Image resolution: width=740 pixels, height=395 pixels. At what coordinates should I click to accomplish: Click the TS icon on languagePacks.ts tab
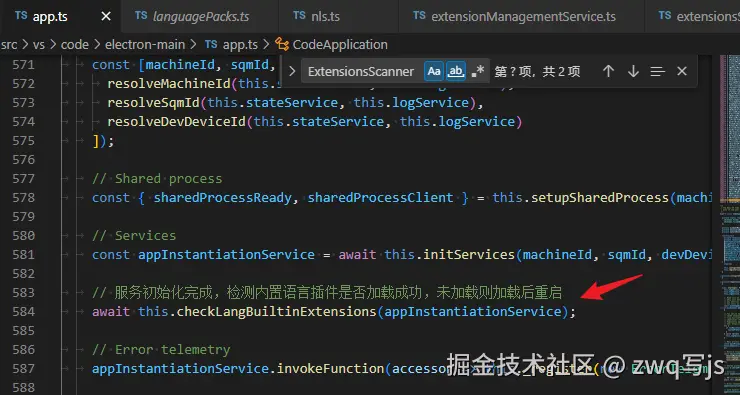(141, 16)
